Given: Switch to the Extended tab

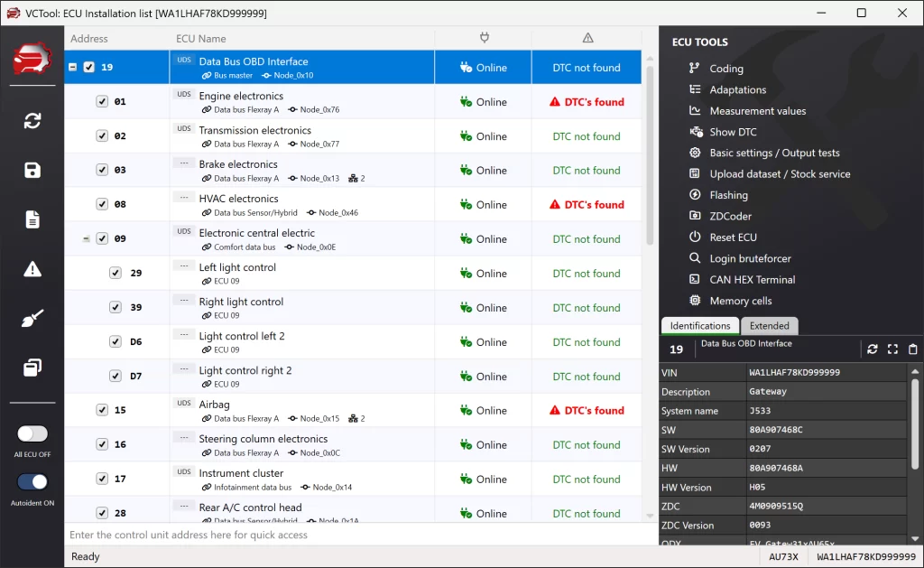Looking at the screenshot, I should tap(769, 326).
